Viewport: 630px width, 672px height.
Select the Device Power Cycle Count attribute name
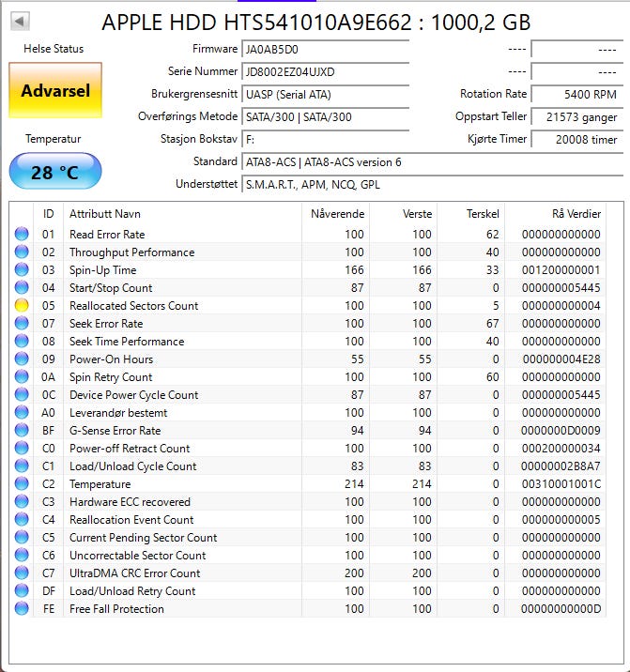(134, 395)
